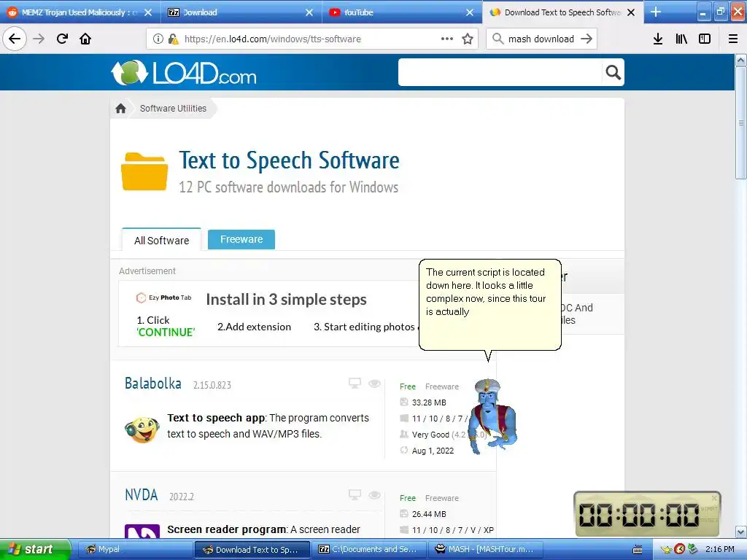Click the eye icon in the NVDA row
This screenshot has width=747, height=560.
tap(374, 495)
